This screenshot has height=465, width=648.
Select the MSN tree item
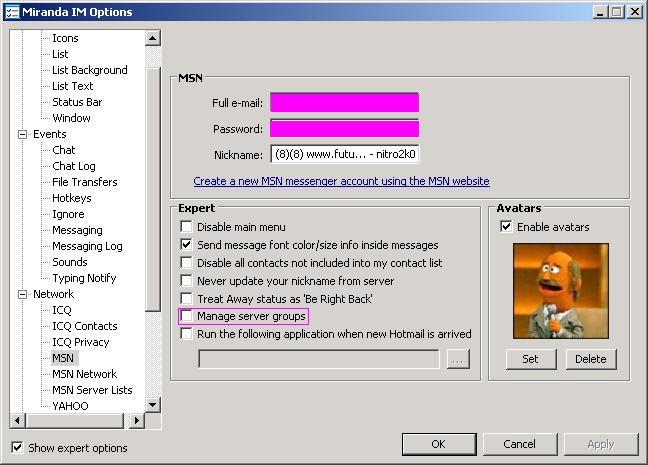tap(63, 358)
